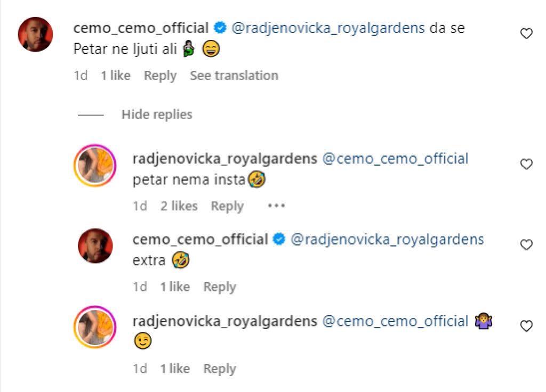Click radjenovicka_royalgardens profile picture

[x=95, y=166]
